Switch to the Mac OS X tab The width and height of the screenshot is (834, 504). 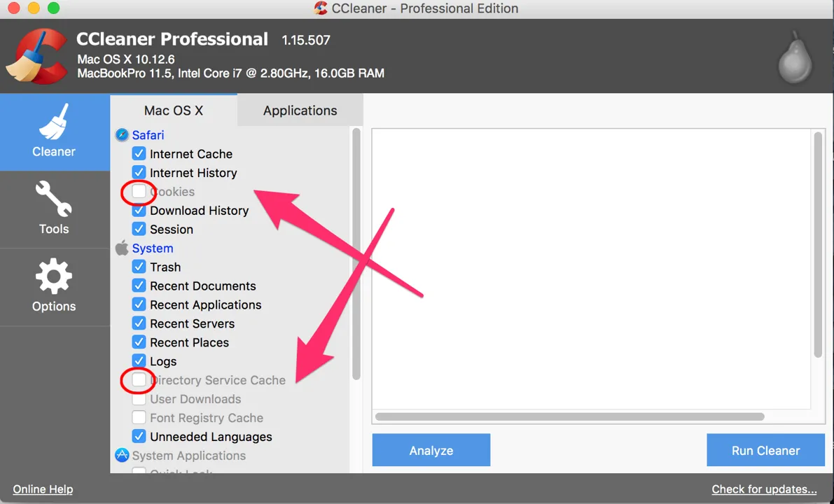coord(174,110)
